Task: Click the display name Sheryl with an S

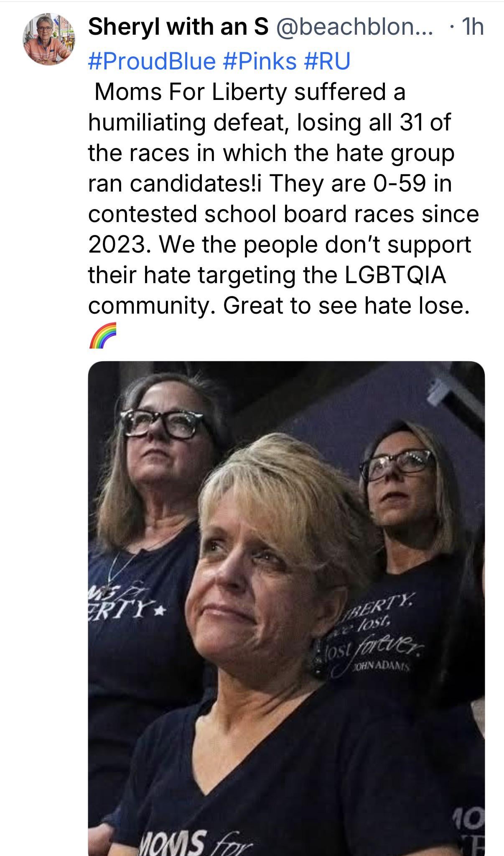Action: click(x=178, y=27)
